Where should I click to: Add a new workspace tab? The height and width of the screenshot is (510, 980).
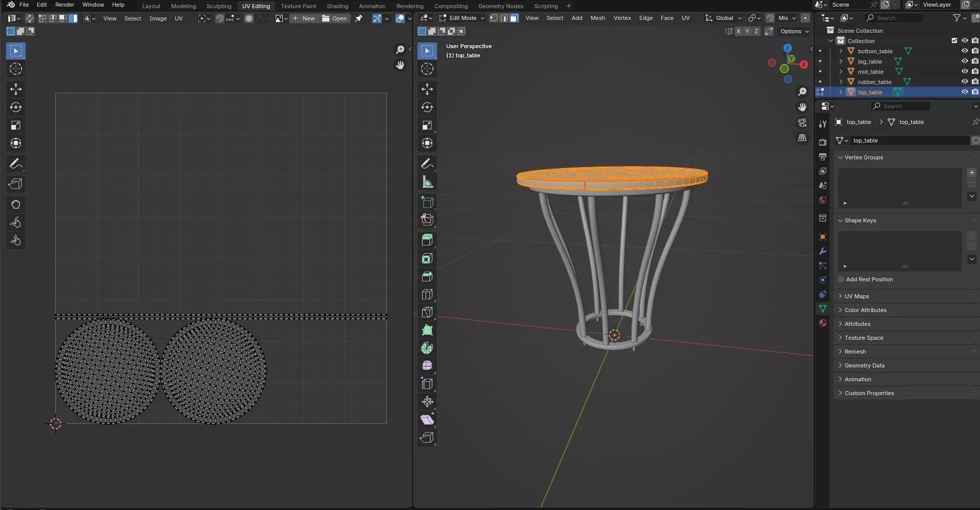[x=569, y=6]
